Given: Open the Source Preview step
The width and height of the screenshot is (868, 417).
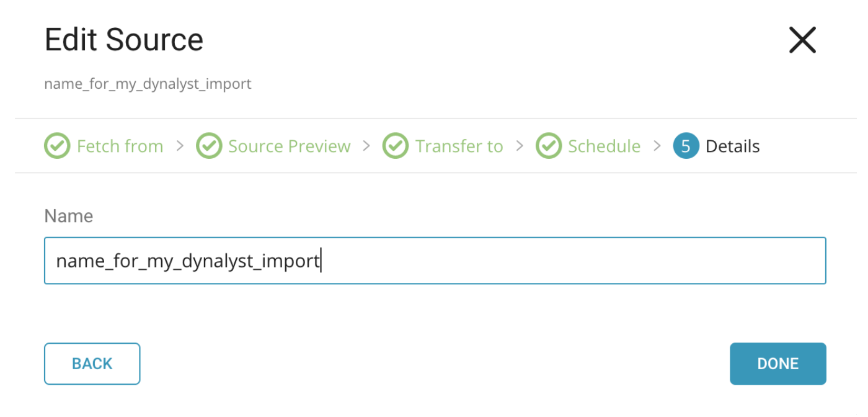Looking at the screenshot, I should point(289,146).
